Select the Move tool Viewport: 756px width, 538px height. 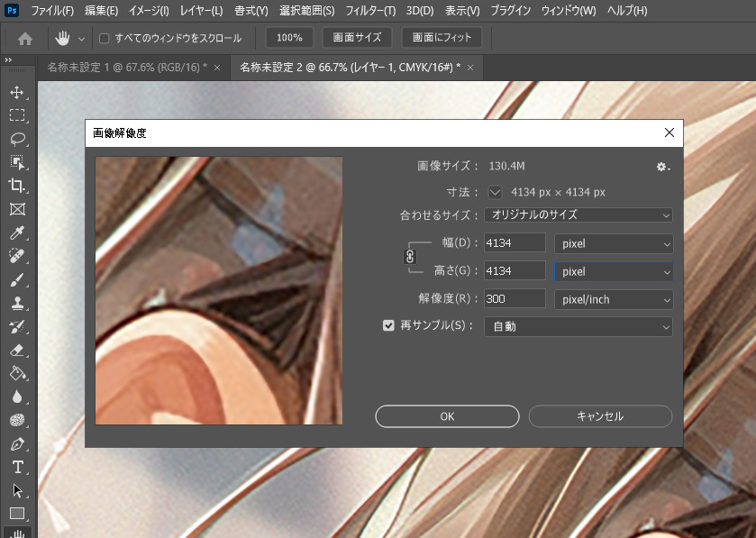pos(17,92)
